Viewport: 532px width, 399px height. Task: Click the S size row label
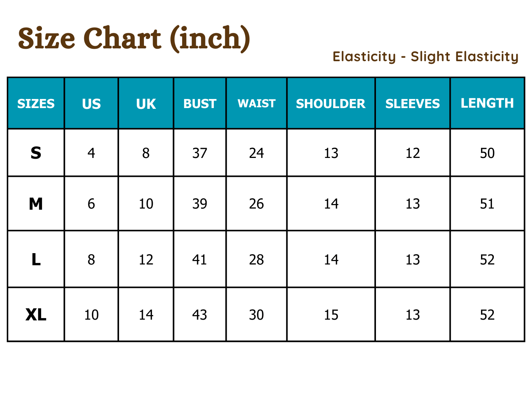36,153
